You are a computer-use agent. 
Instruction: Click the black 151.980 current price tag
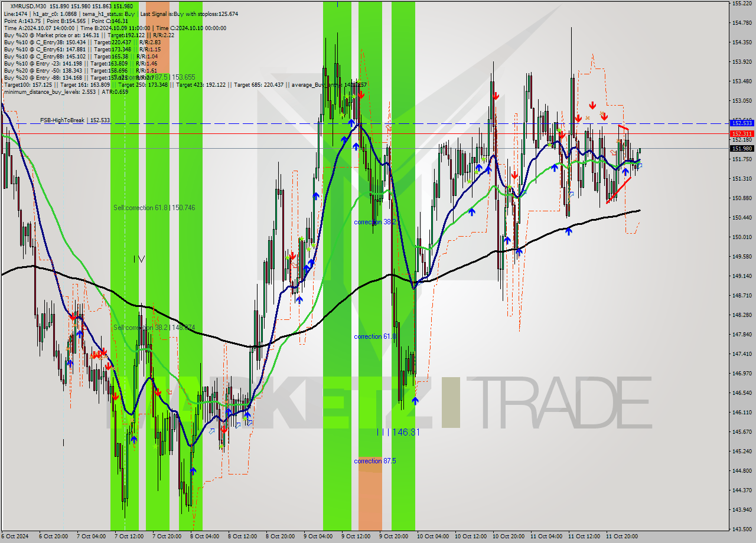pyautogui.click(x=741, y=148)
